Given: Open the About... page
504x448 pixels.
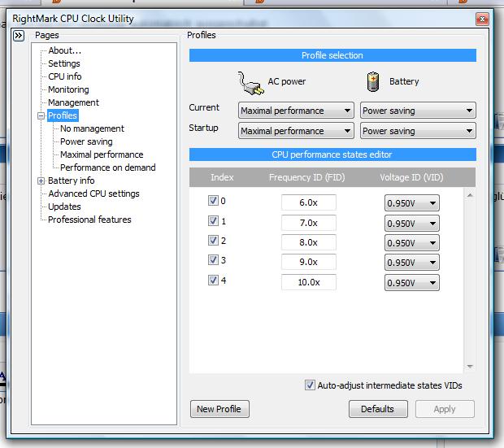Looking at the screenshot, I should 64,50.
